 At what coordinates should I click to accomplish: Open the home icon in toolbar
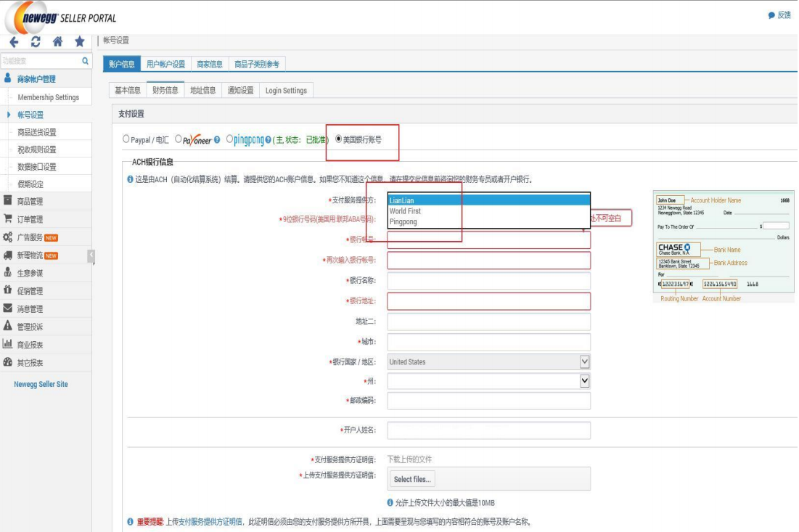(57, 41)
